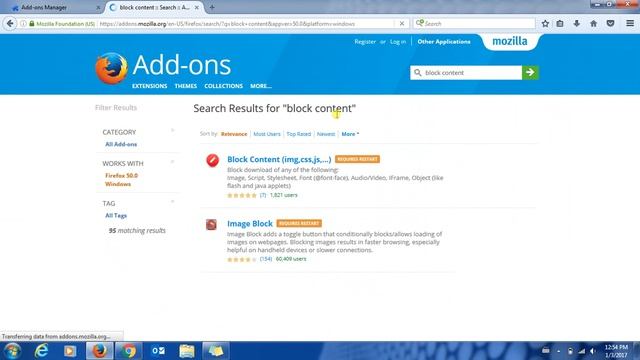The width and height of the screenshot is (640, 360).
Task: Open the Firefox hamburger menu
Action: tap(630, 24)
